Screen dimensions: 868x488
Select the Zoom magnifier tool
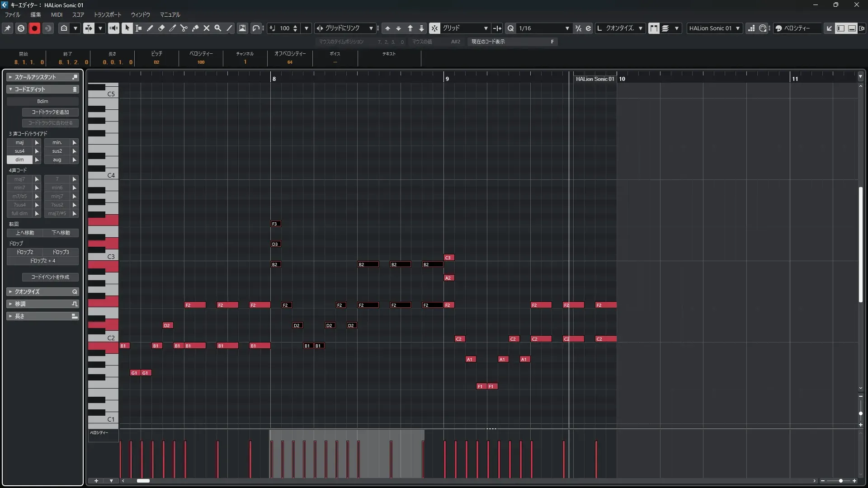(x=218, y=28)
